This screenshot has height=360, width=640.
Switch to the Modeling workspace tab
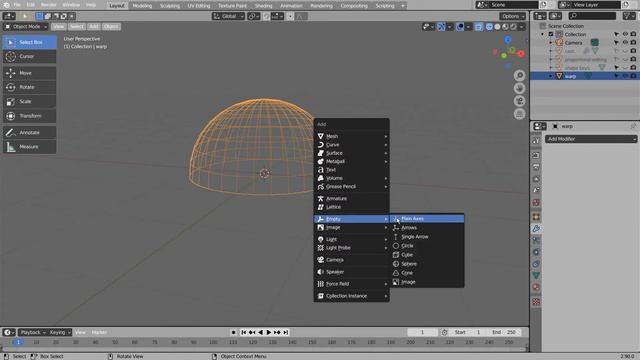tap(142, 6)
